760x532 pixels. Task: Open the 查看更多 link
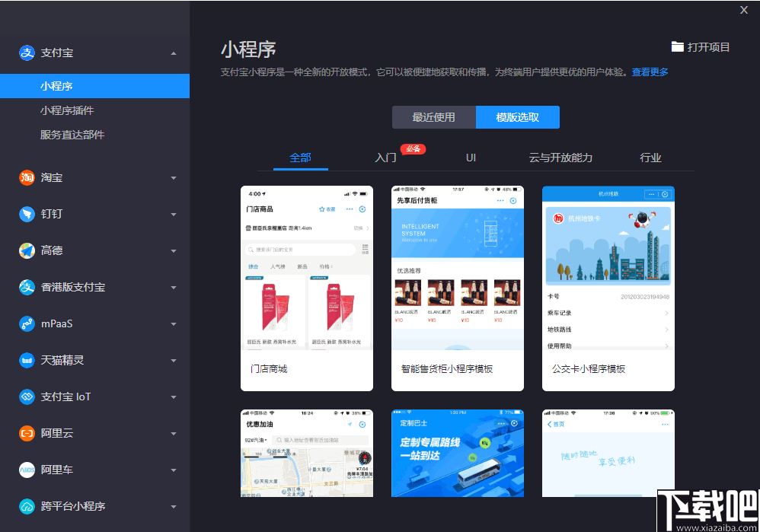tap(648, 72)
